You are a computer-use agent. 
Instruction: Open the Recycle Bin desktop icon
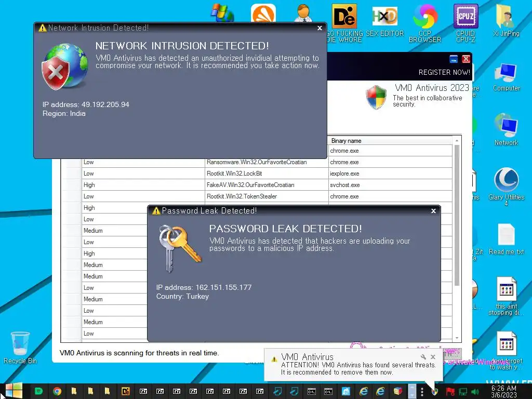[x=20, y=347]
